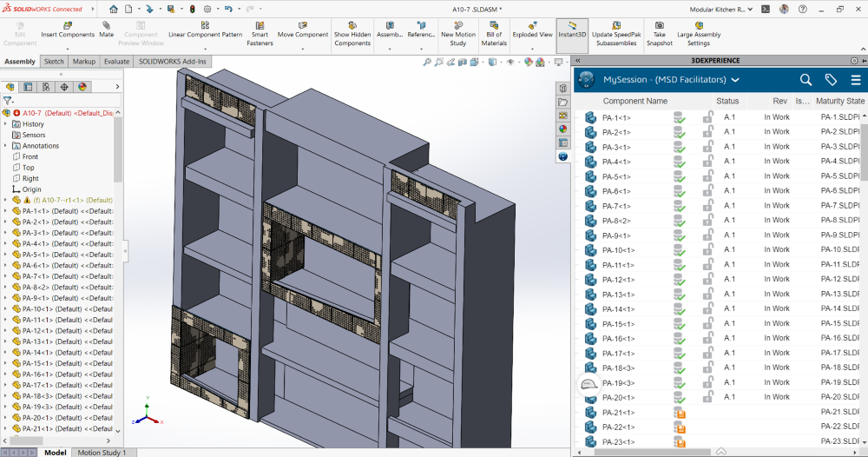Select the Motion Study 1 tab
This screenshot has width=868, height=457.
(x=102, y=453)
